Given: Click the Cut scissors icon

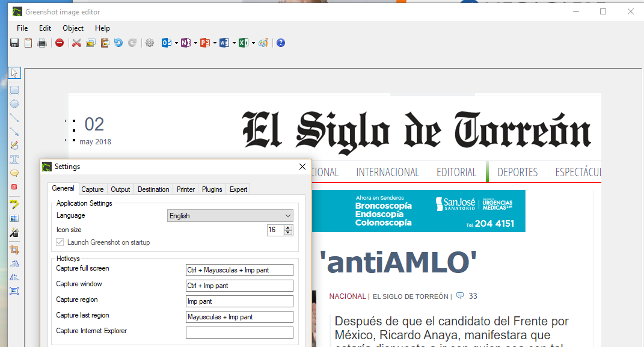Looking at the screenshot, I should [76, 43].
